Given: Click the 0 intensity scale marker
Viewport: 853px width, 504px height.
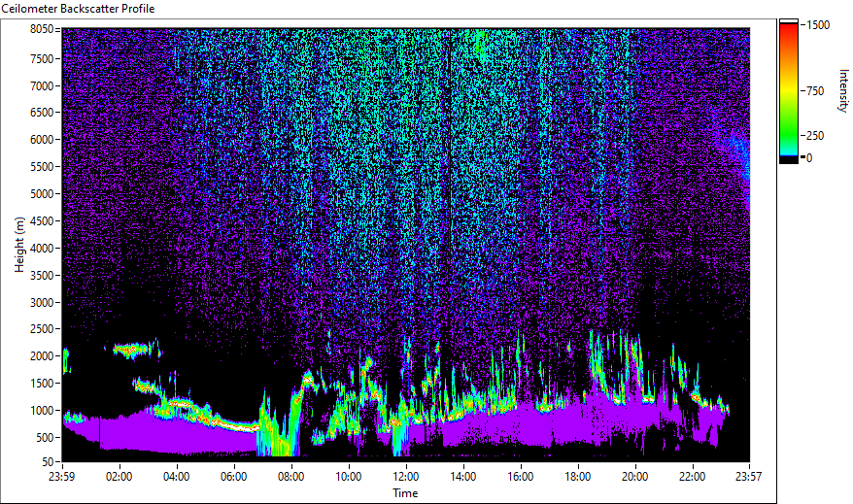Looking at the screenshot, I should (x=809, y=158).
